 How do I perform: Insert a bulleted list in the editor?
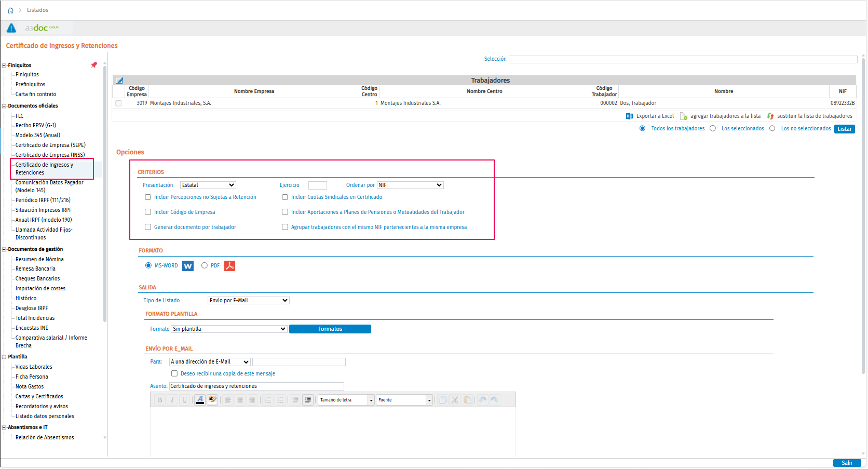click(x=280, y=400)
